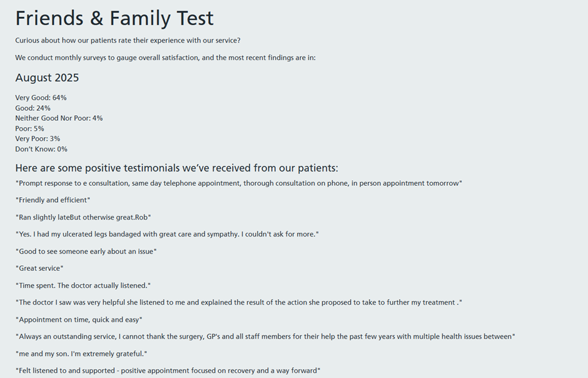Screen dimensions: 588x378
Task: Click the "Felt listened to and supported" testimonial
Action: pyautogui.click(x=168, y=370)
